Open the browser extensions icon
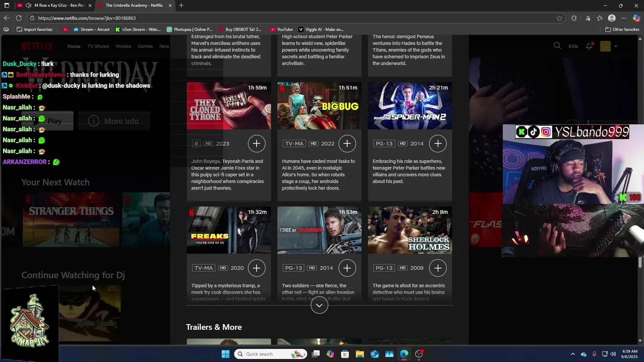Viewport: 644px width, 362px height. pos(574,18)
